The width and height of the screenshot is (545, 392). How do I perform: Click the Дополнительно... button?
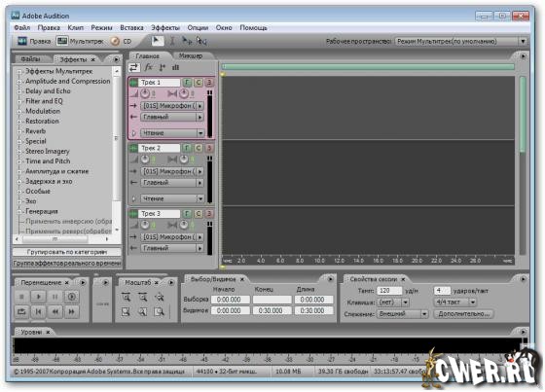[x=463, y=314]
